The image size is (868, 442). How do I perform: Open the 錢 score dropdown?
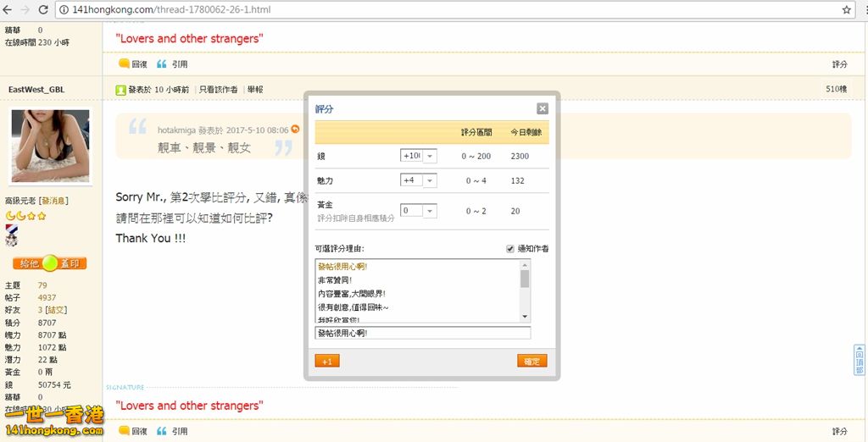coord(430,156)
